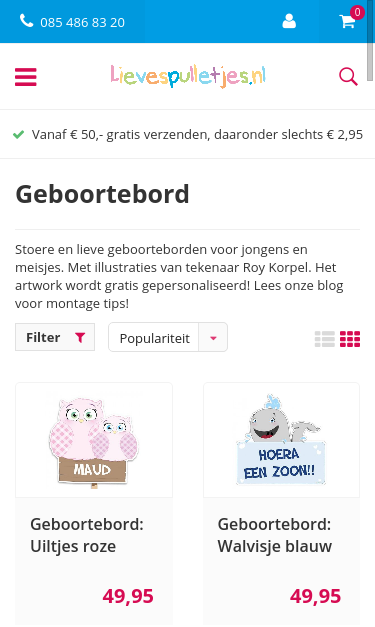Screen dimensions: 375x627
Task: Go to Lievespulletjes.nl homepage logo
Action: tap(188, 76)
